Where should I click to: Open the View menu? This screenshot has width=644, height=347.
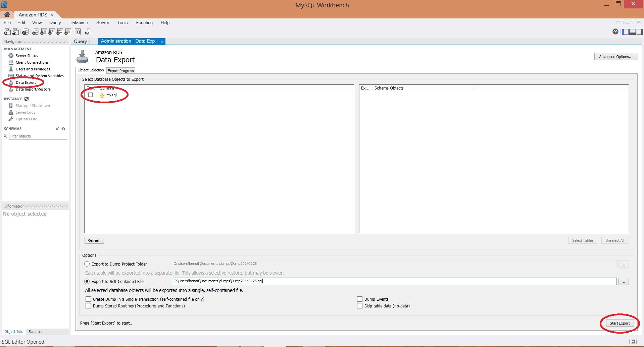[37, 22]
